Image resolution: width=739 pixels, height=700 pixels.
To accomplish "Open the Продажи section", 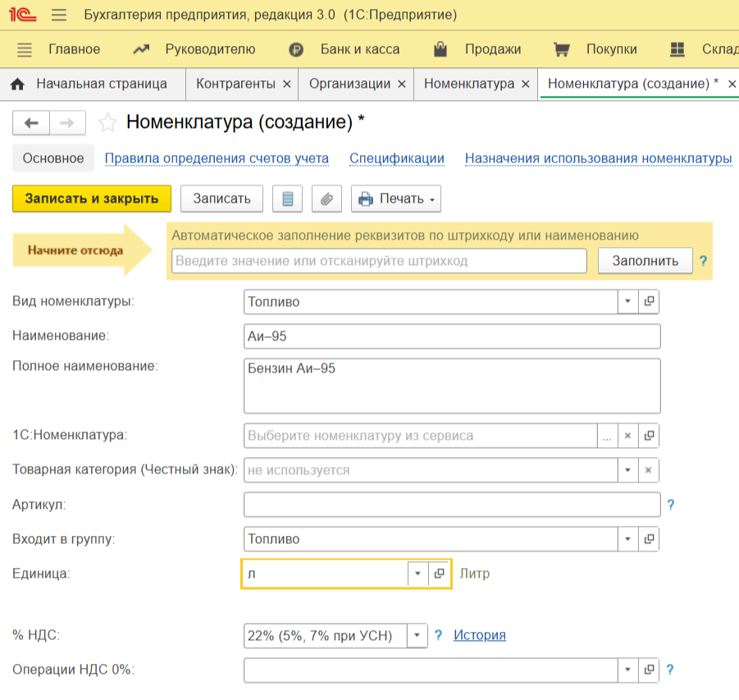I will coord(493,49).
